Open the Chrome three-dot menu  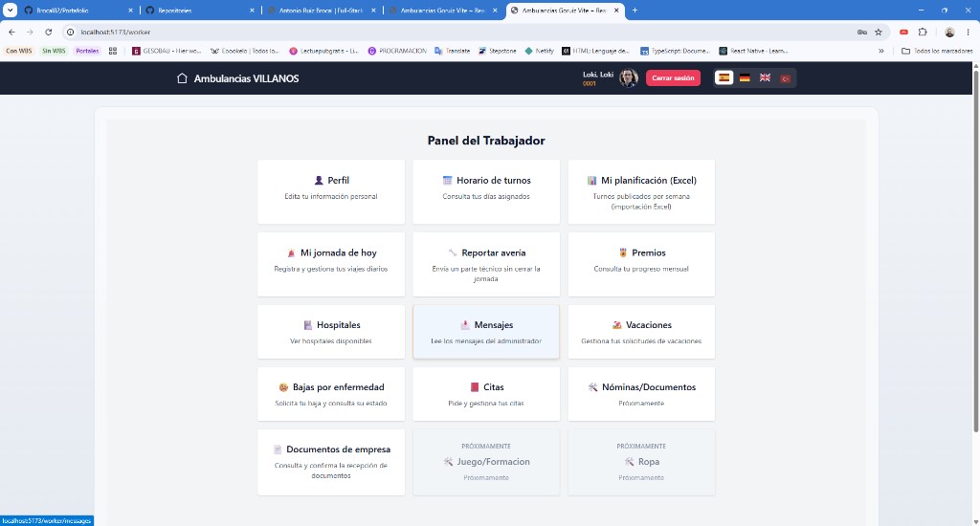969,32
